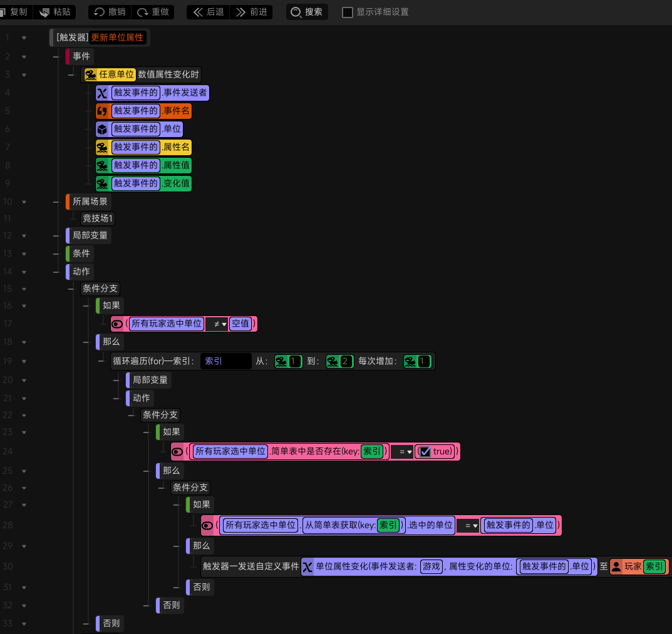Click the 重做 redo button
The image size is (672, 634).
(153, 12)
